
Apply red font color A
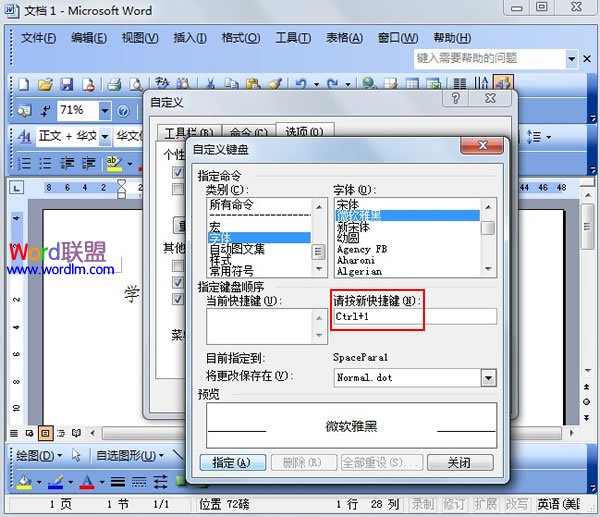coord(87,481)
